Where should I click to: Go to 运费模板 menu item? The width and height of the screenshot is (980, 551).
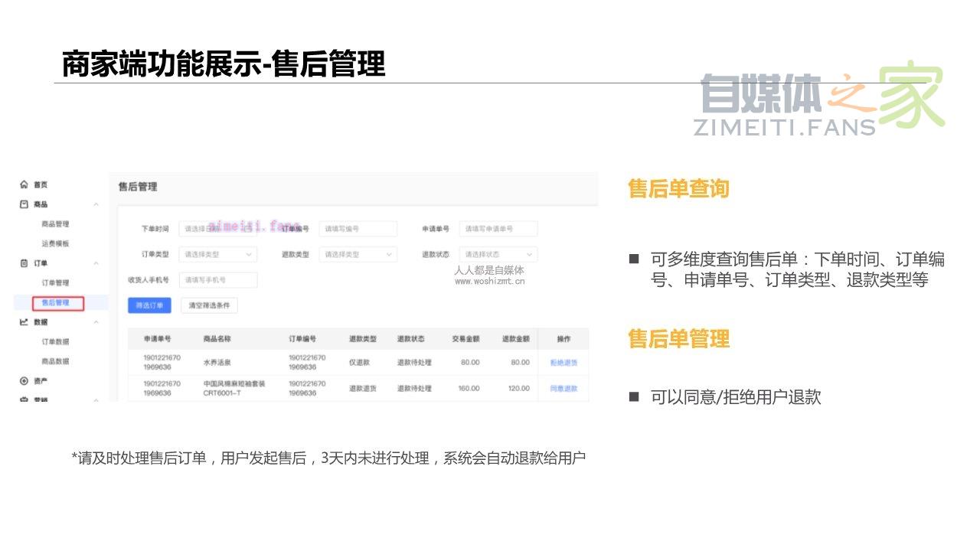[x=55, y=243]
